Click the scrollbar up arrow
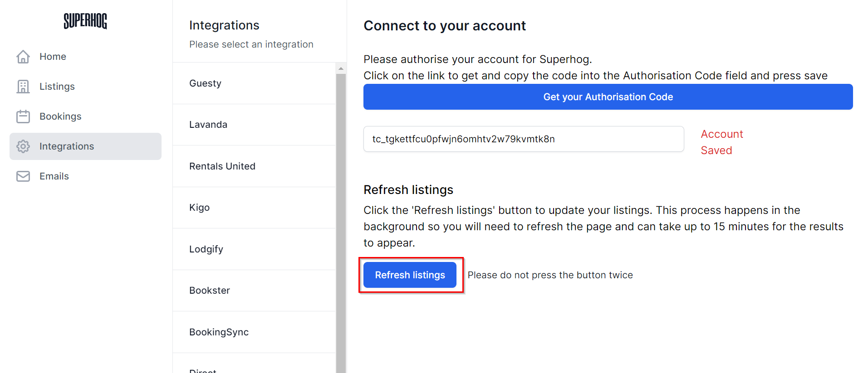 pyautogui.click(x=341, y=68)
